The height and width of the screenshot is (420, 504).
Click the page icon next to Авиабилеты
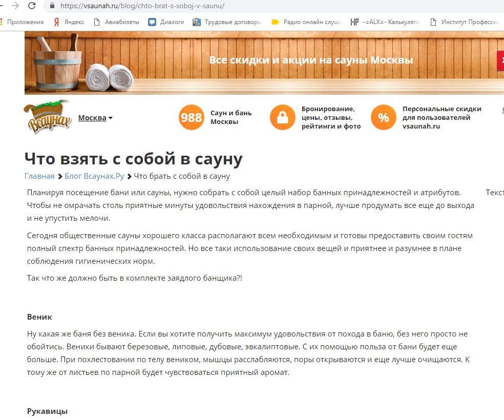[x=97, y=22]
